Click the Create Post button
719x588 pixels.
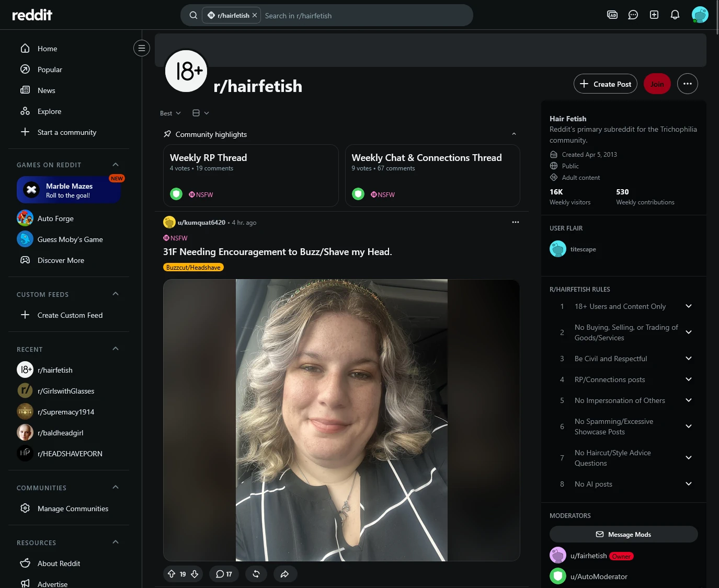(606, 84)
